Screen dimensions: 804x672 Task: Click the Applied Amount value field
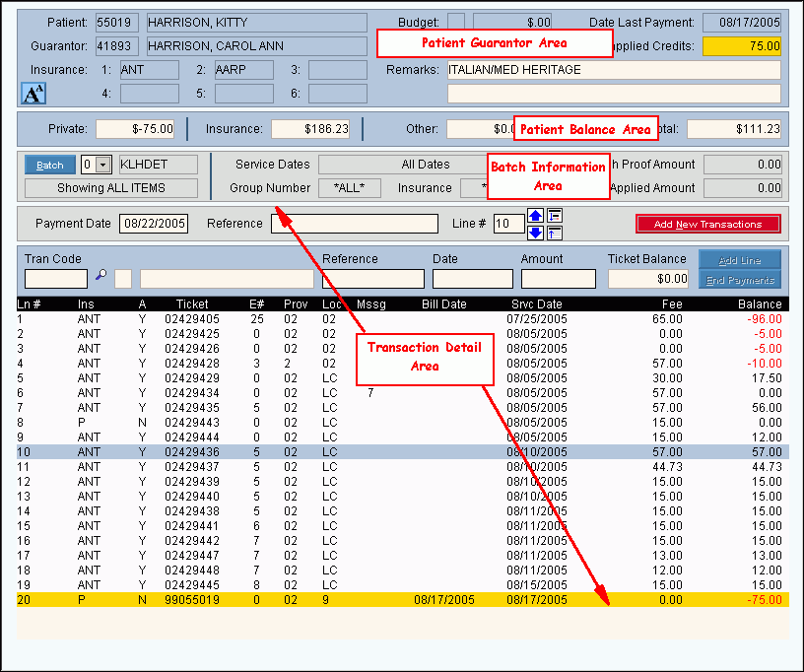click(743, 188)
